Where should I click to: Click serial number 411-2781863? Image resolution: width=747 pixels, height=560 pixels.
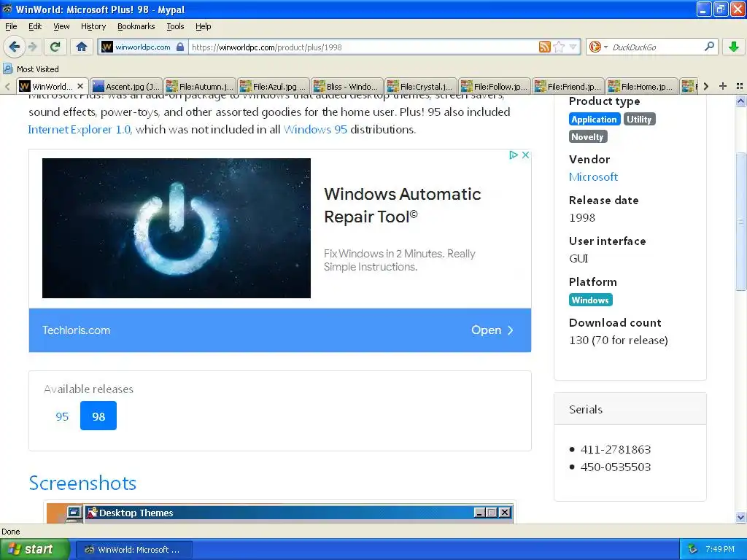(616, 449)
